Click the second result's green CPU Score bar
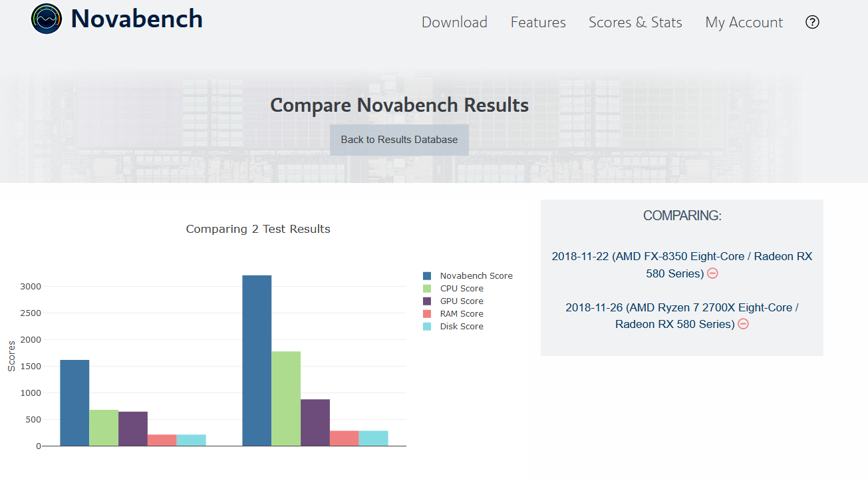Image resolution: width=868 pixels, height=481 pixels. tap(286, 399)
